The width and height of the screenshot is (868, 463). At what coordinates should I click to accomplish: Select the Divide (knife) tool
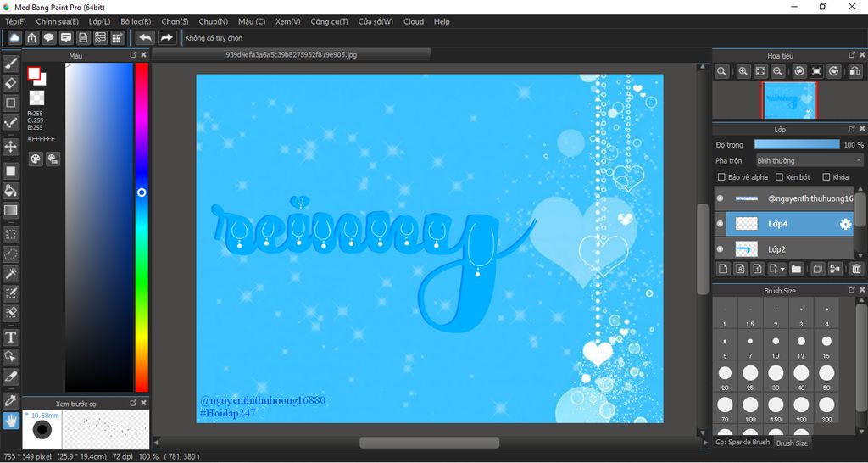point(10,376)
